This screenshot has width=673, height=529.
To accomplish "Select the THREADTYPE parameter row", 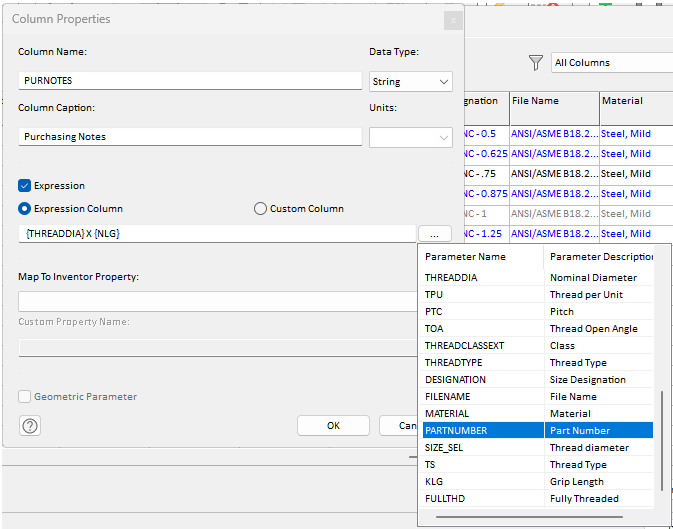I will point(538,362).
